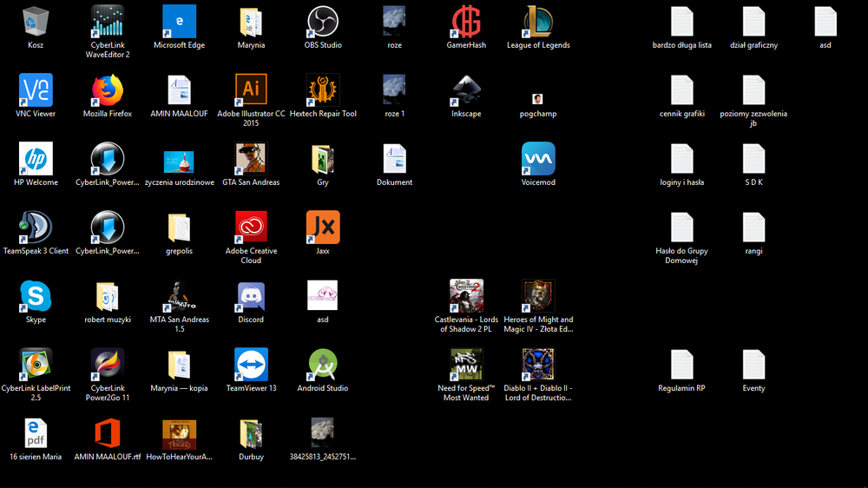Select the asd image thumbnail

[323, 295]
